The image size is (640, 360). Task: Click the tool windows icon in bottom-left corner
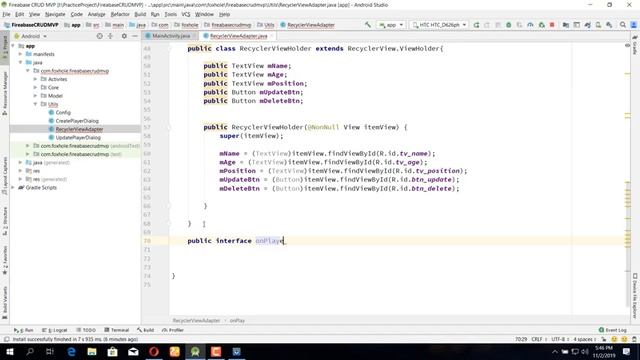pos(6,339)
